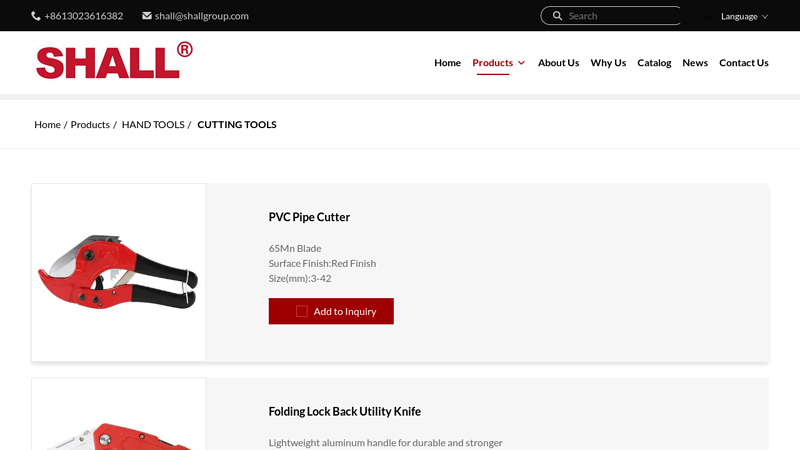The height and width of the screenshot is (450, 800).
Task: Open the Why Us page
Action: tap(608, 63)
